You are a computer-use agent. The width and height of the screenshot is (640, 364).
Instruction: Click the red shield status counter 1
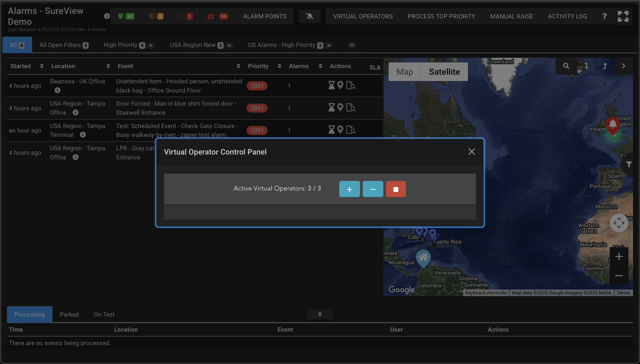[x=185, y=17]
